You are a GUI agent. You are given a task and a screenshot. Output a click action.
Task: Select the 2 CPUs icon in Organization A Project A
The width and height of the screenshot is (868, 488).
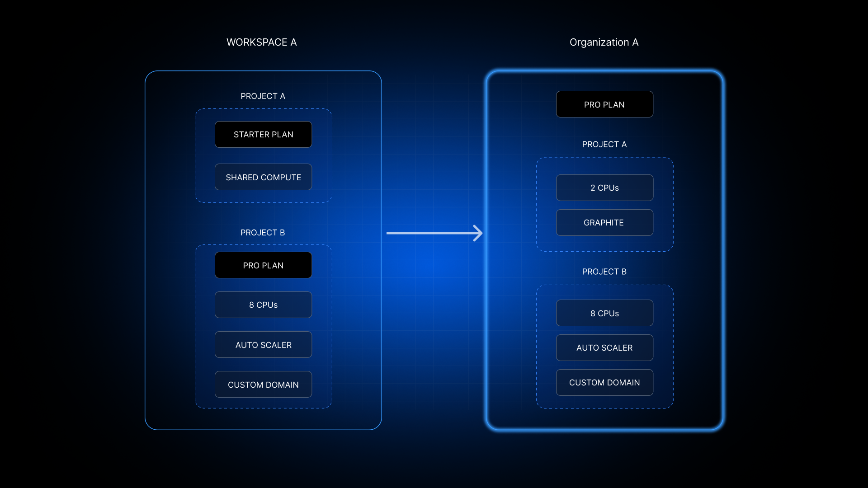tap(604, 188)
